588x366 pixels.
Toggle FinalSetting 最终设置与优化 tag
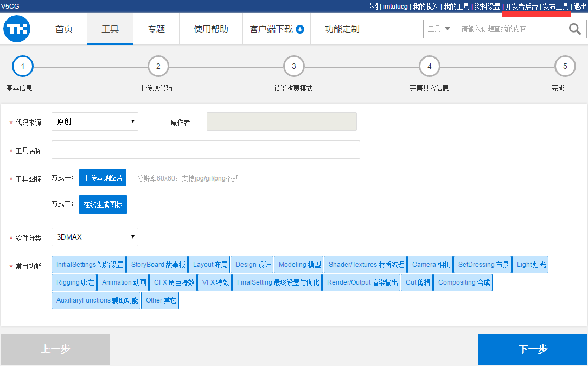coord(278,282)
